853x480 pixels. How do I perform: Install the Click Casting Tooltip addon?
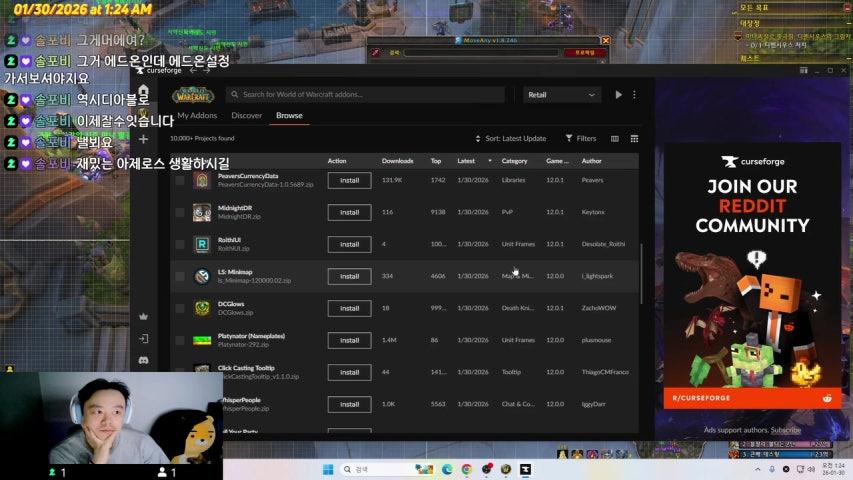click(x=349, y=372)
